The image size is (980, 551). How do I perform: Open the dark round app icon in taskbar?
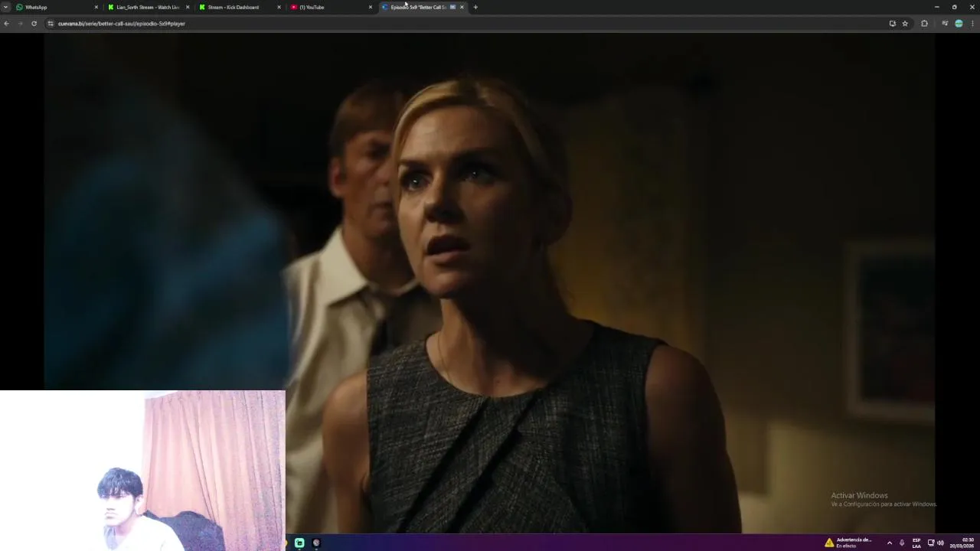click(x=316, y=543)
